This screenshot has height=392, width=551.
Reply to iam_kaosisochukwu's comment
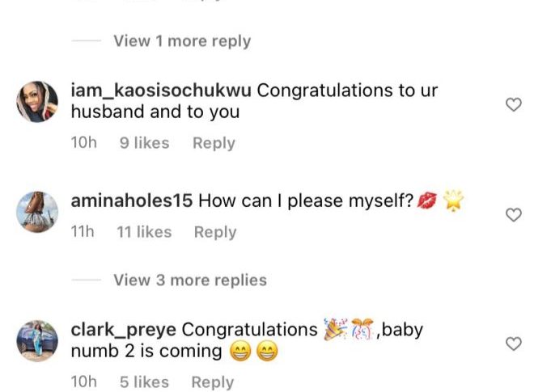(214, 143)
